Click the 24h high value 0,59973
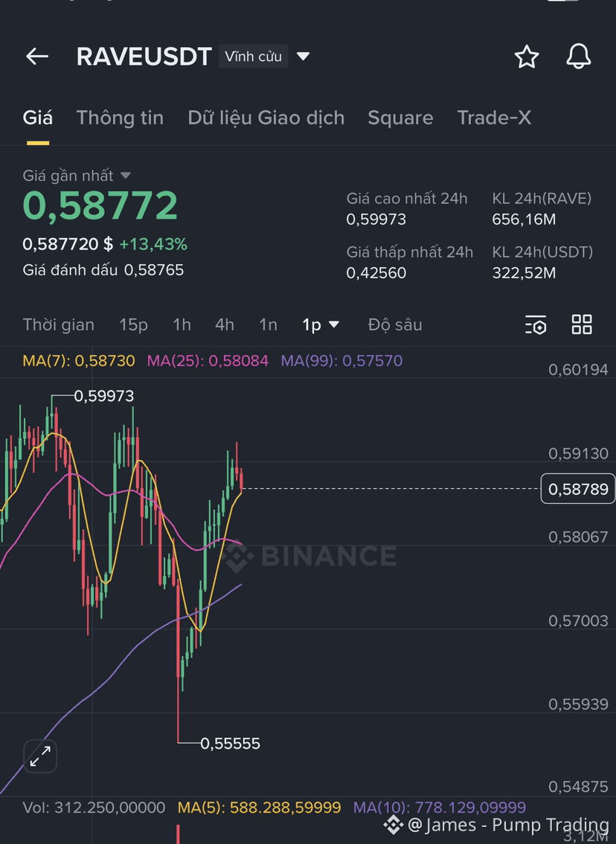 click(x=376, y=219)
